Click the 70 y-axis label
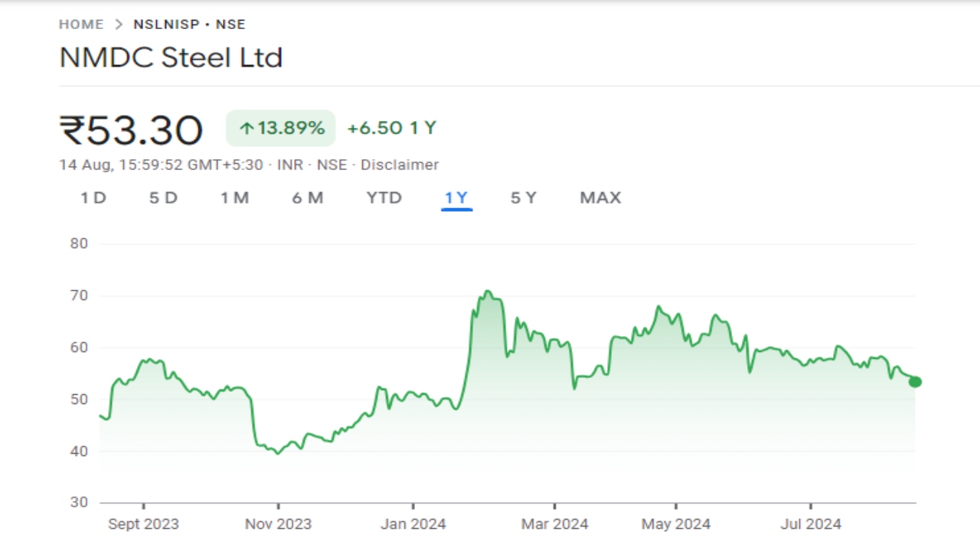This screenshot has width=980, height=551. pyautogui.click(x=80, y=295)
